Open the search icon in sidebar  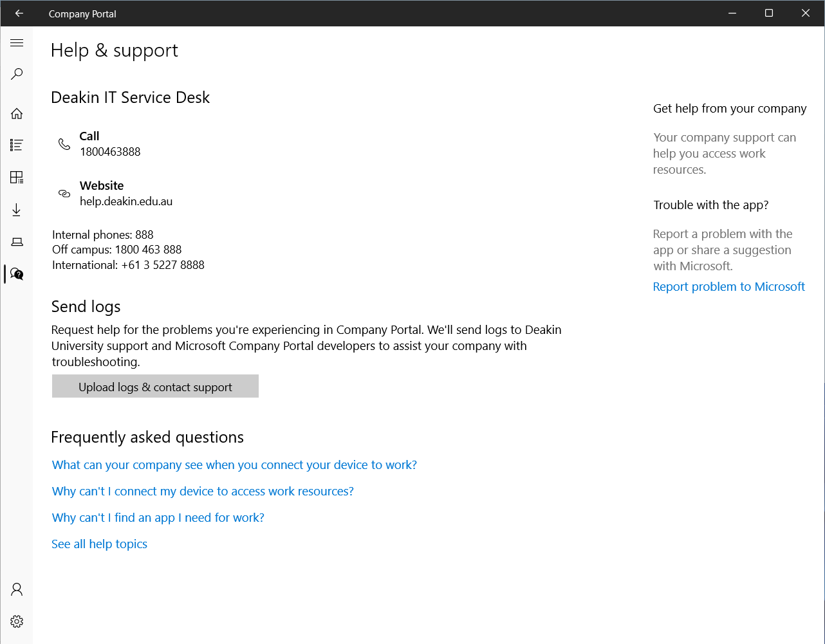(17, 74)
